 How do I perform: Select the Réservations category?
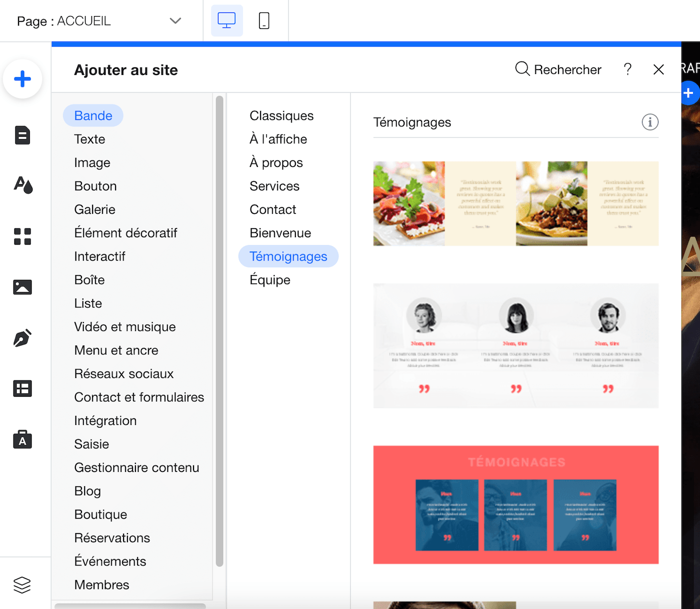[x=112, y=538]
